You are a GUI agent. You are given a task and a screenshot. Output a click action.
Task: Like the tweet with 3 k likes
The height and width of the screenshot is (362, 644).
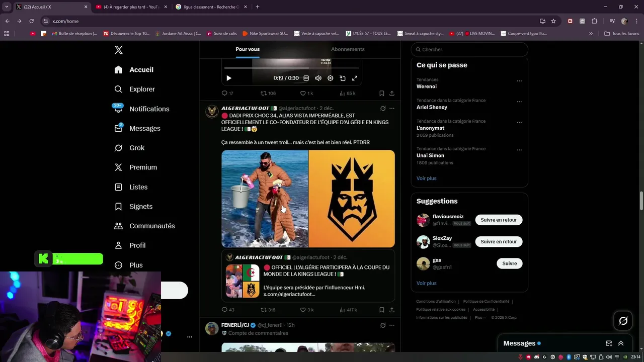[x=307, y=310]
